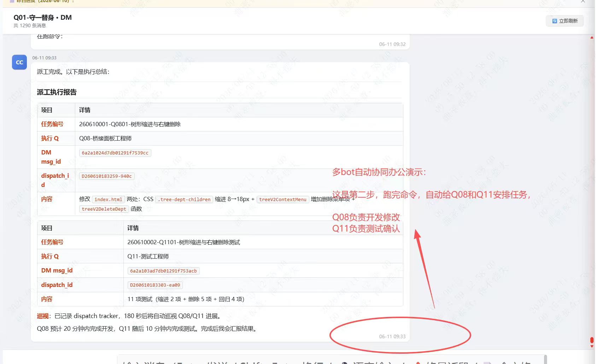Click the 共 1290 条消息 message count
The height and width of the screenshot is (364, 596).
point(30,25)
